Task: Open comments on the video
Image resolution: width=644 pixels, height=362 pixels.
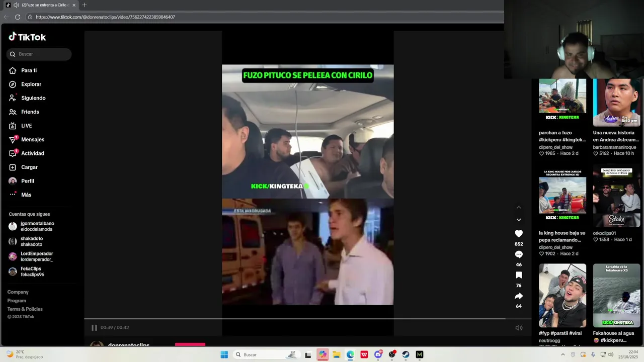Action: pos(519,254)
